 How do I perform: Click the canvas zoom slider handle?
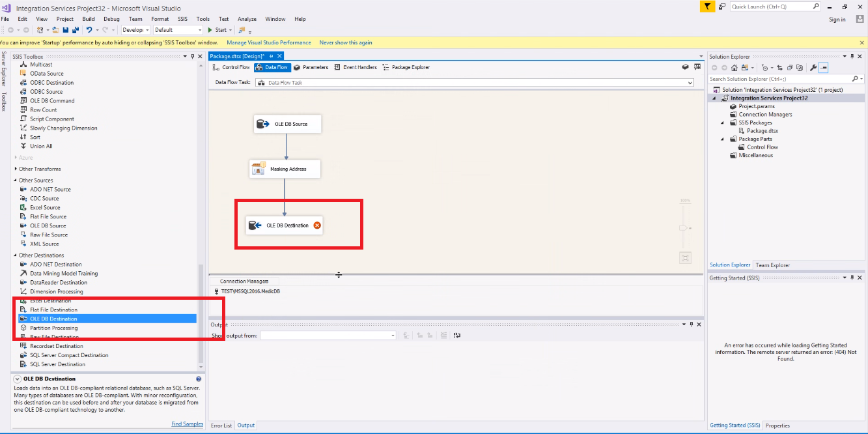[x=684, y=228]
